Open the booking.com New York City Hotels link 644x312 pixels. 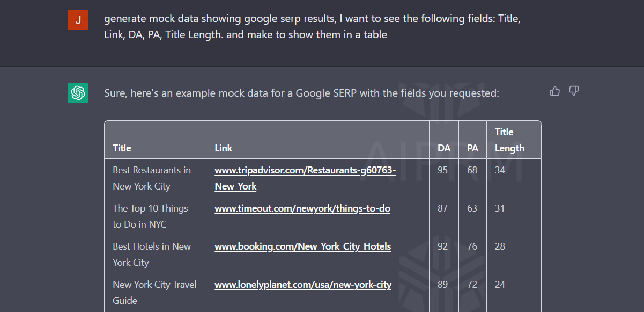tap(303, 246)
